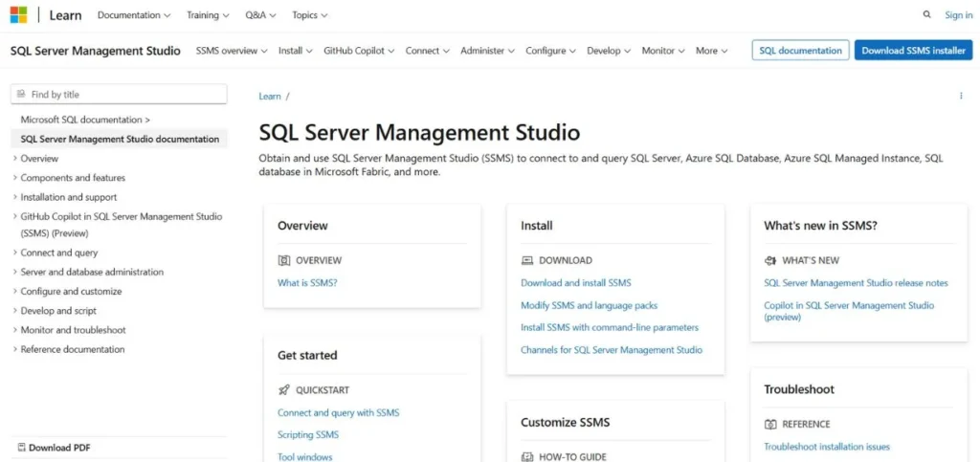Screen dimensions: 980x462
Task: Open the SQL documentation button
Action: point(800,51)
